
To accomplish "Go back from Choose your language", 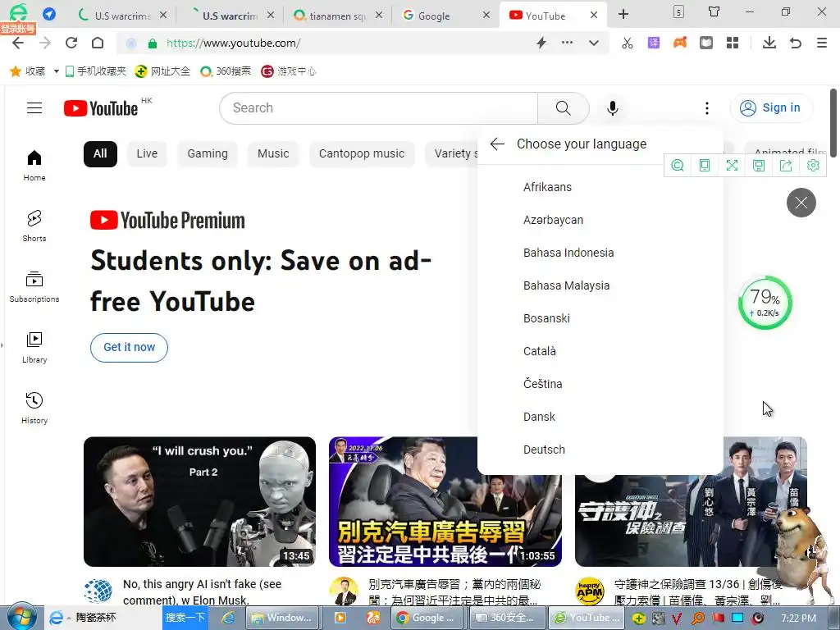I will [x=497, y=144].
